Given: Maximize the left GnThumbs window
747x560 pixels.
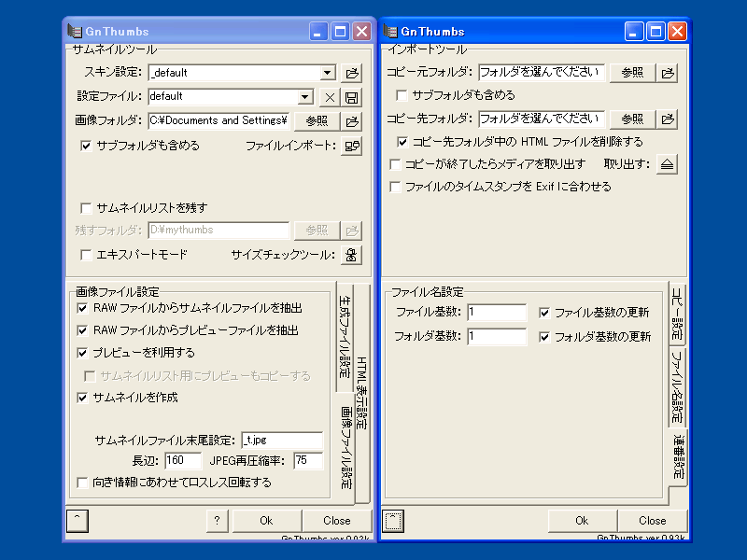Looking at the screenshot, I should point(340,32).
